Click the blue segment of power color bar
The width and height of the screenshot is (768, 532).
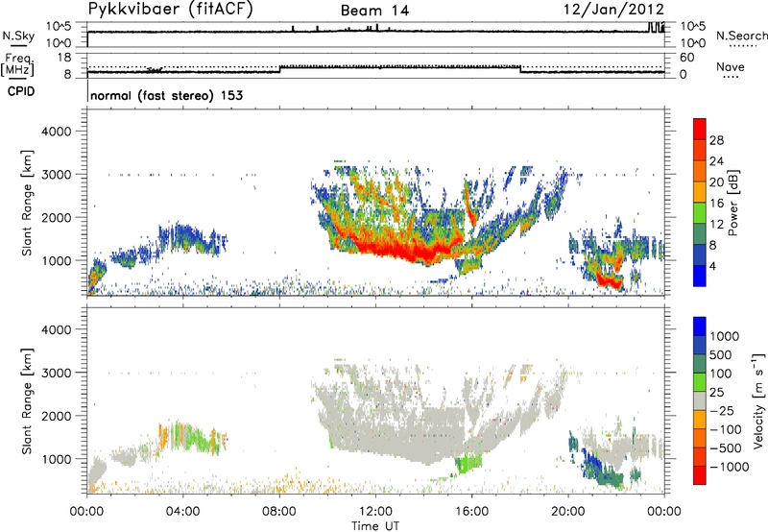[700, 276]
